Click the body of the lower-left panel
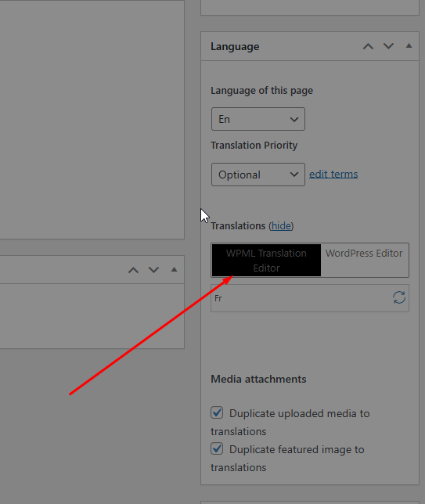This screenshot has height=504, width=425. point(92,316)
